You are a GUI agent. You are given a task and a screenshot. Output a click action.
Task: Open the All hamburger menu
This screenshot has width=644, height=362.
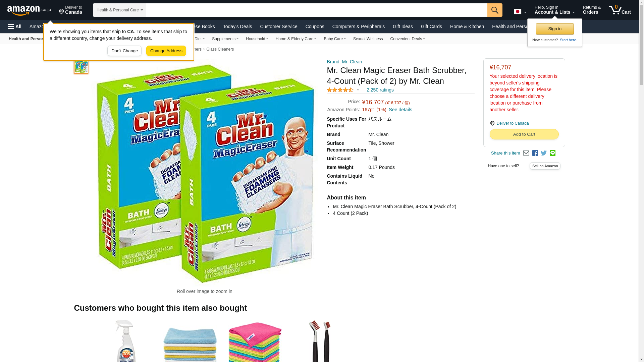click(15, 26)
